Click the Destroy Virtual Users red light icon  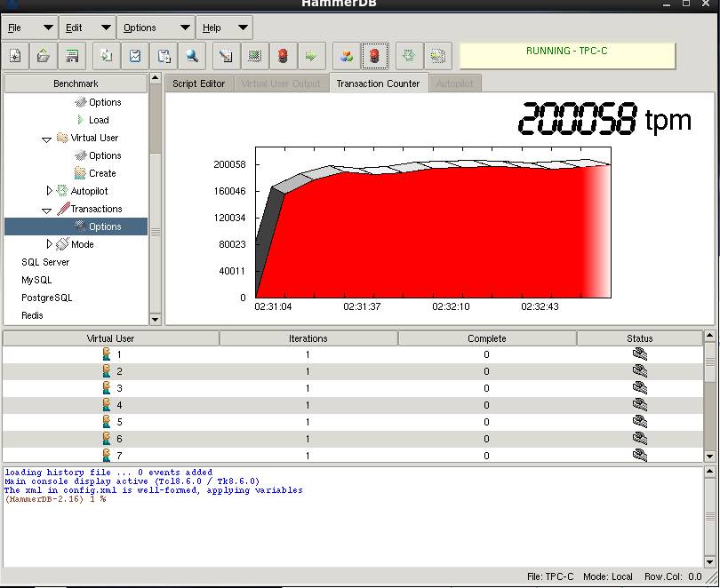283,56
